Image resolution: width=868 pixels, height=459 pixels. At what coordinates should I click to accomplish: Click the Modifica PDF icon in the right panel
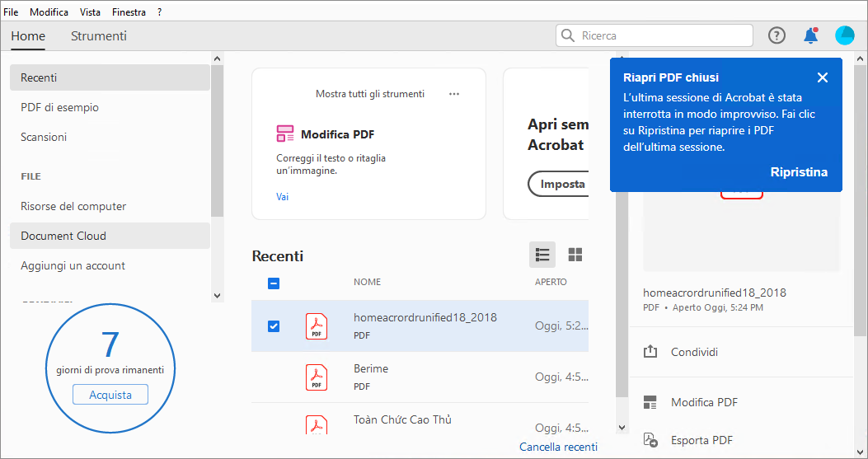(650, 402)
